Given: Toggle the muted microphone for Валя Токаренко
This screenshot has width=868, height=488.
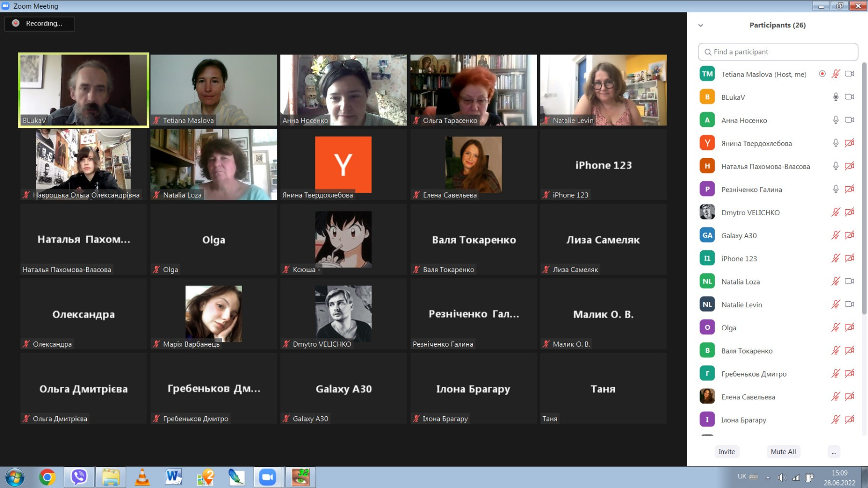Looking at the screenshot, I should [x=836, y=351].
